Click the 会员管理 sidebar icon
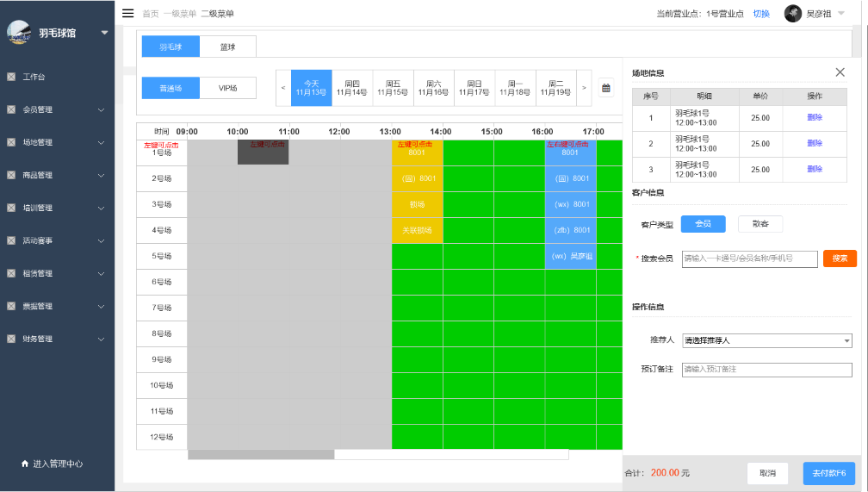 pos(11,109)
